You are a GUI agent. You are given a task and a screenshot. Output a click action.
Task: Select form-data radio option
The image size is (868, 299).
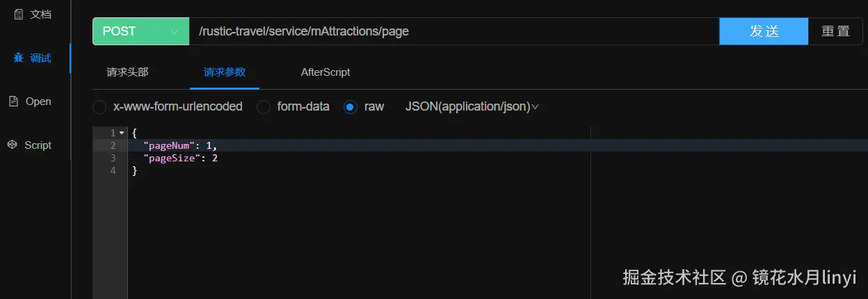point(264,107)
